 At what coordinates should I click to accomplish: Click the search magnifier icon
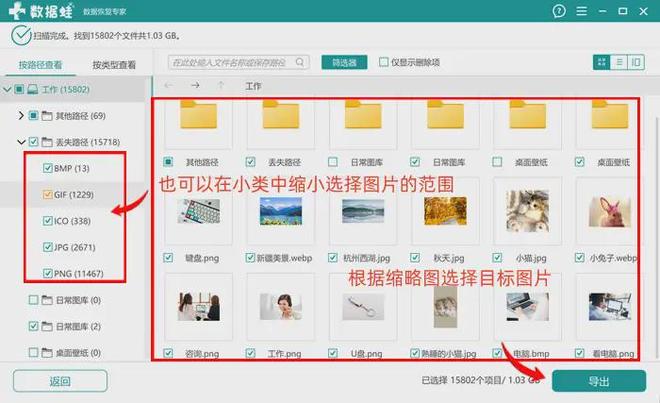(x=300, y=62)
